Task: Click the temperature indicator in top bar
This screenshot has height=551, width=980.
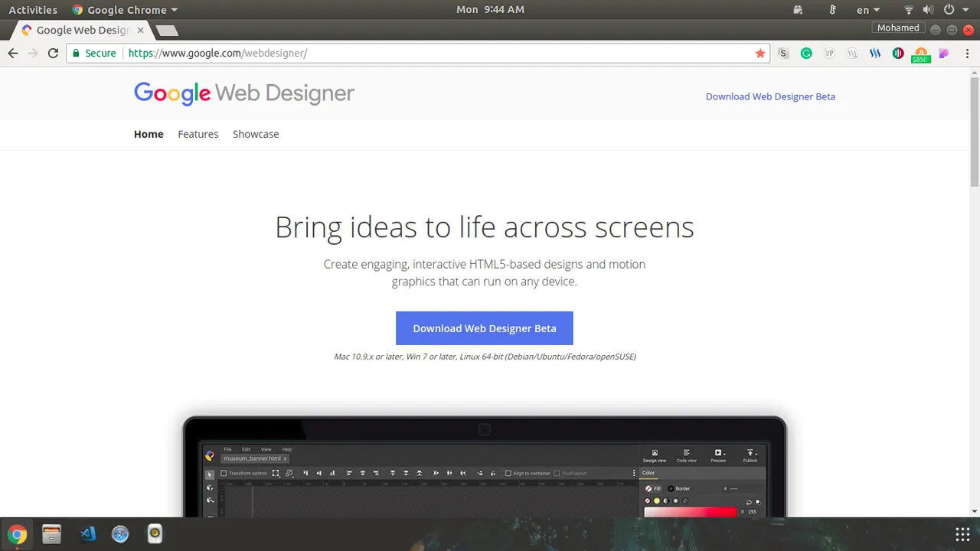Action: (832, 10)
